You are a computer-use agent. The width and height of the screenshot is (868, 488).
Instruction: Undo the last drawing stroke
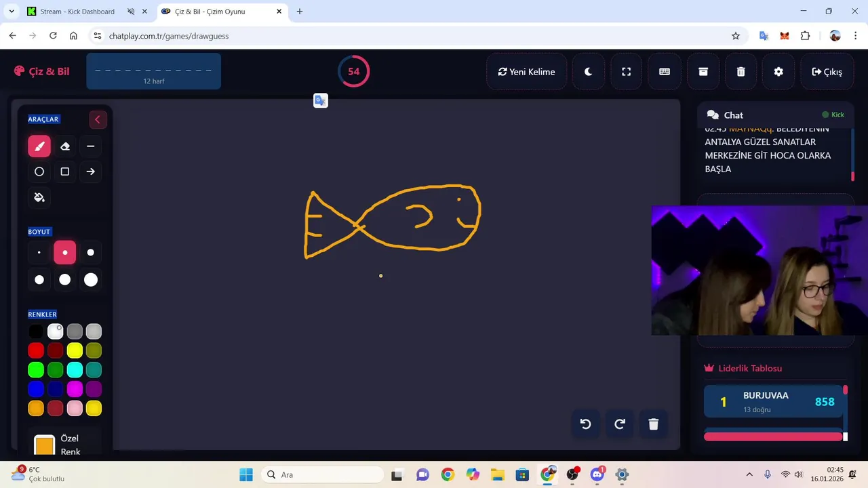[x=586, y=424]
